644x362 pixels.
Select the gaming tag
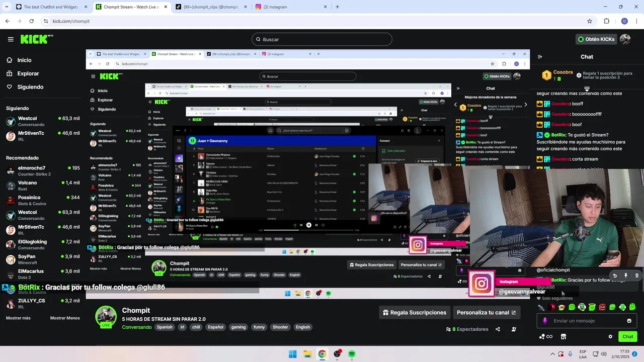(238, 327)
